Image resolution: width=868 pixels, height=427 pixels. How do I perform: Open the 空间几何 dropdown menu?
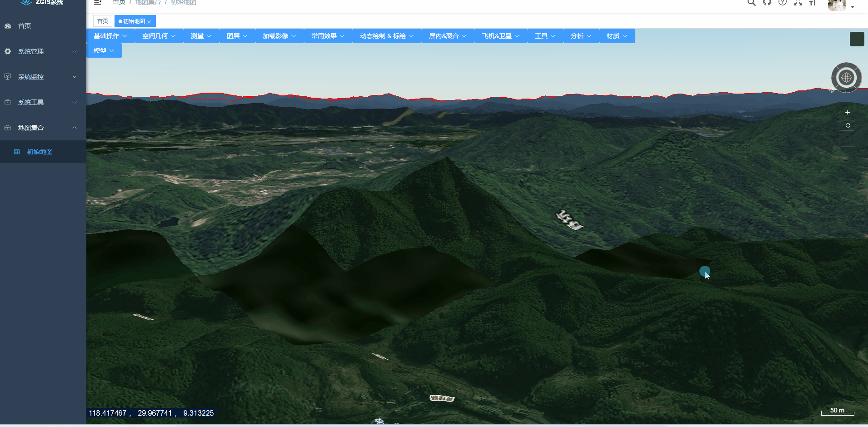(x=159, y=36)
